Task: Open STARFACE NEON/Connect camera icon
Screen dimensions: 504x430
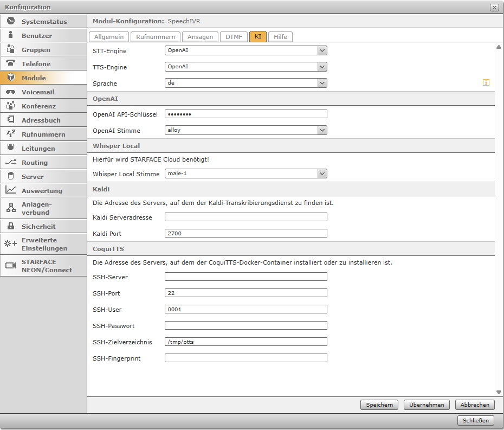Action: pos(11,265)
